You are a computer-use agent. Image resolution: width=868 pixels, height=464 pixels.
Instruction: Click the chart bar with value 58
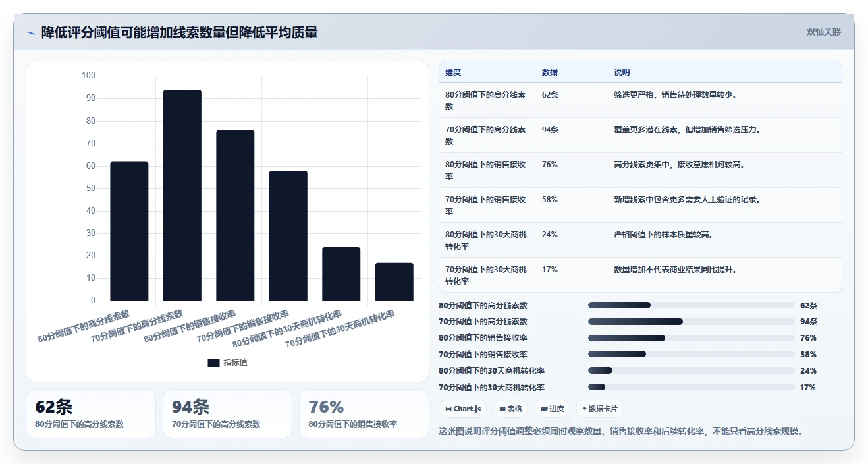pos(288,236)
